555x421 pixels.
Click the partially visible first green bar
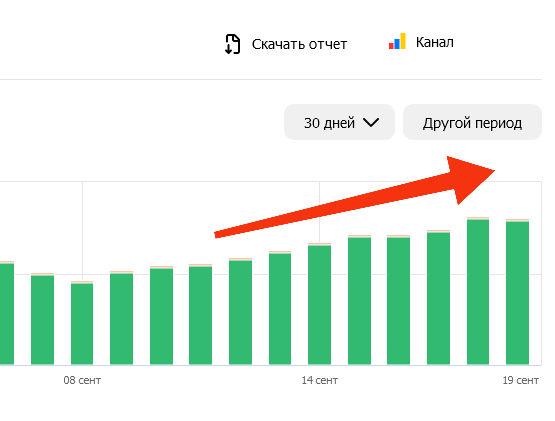7,313
